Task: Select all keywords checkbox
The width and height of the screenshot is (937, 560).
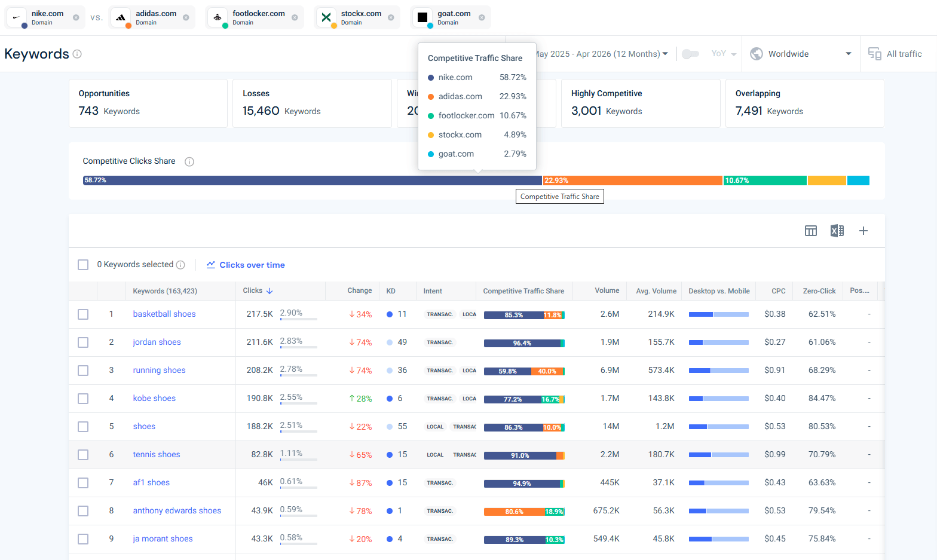Action: click(x=83, y=265)
